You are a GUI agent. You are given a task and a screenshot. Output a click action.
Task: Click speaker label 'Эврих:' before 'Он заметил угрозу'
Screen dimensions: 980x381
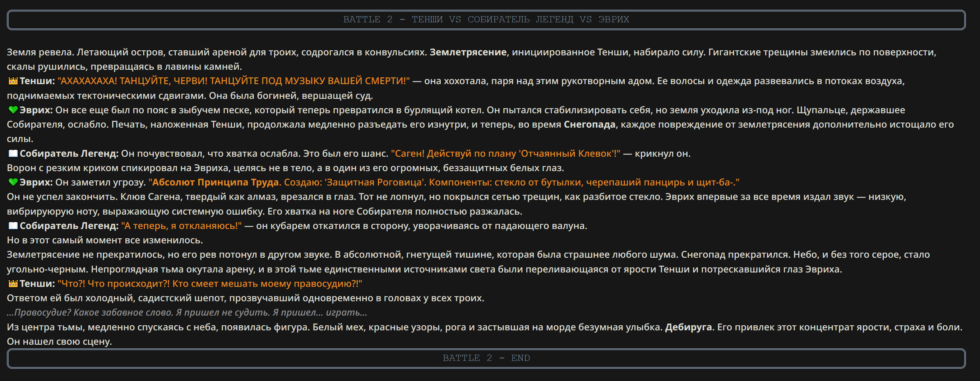[36, 182]
